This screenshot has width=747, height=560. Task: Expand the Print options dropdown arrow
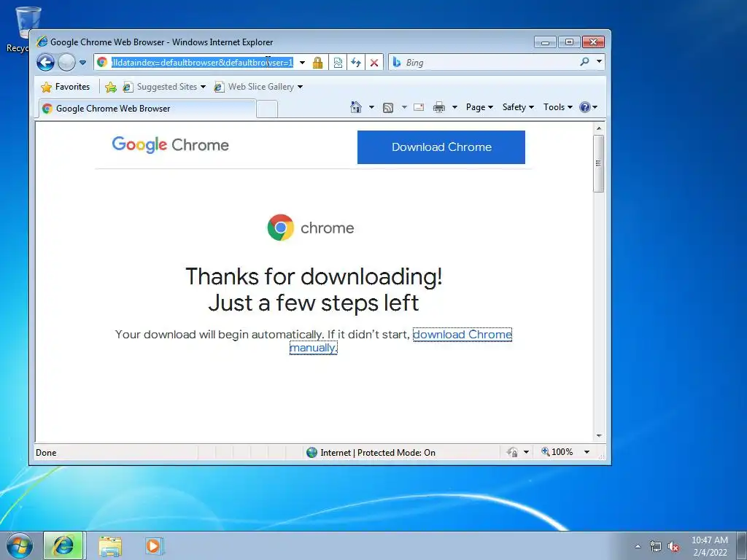(454, 107)
